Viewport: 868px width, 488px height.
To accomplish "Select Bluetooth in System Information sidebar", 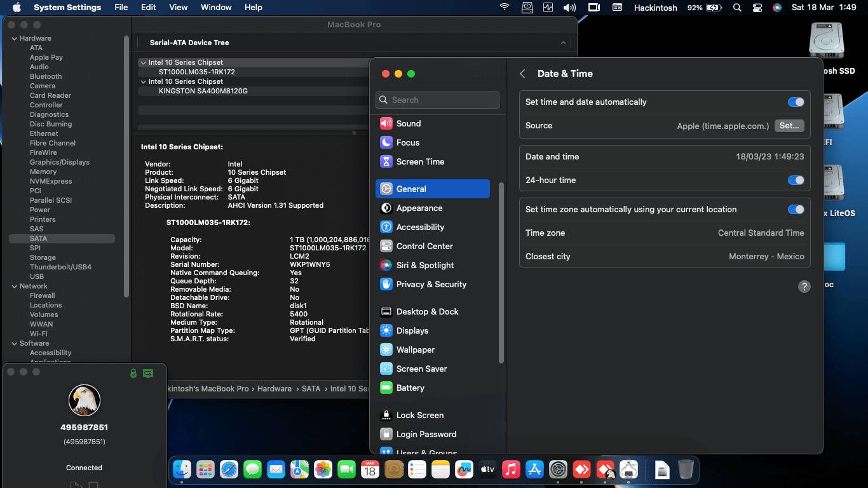I will [x=46, y=76].
